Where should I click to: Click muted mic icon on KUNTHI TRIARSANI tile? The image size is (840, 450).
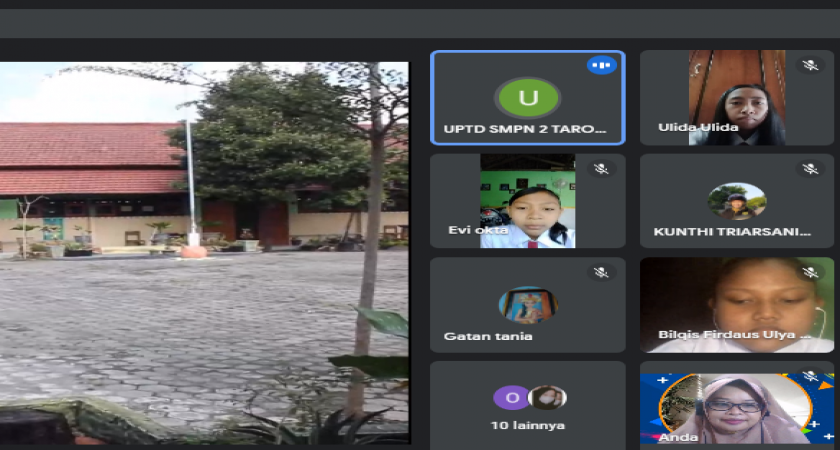pos(810,169)
